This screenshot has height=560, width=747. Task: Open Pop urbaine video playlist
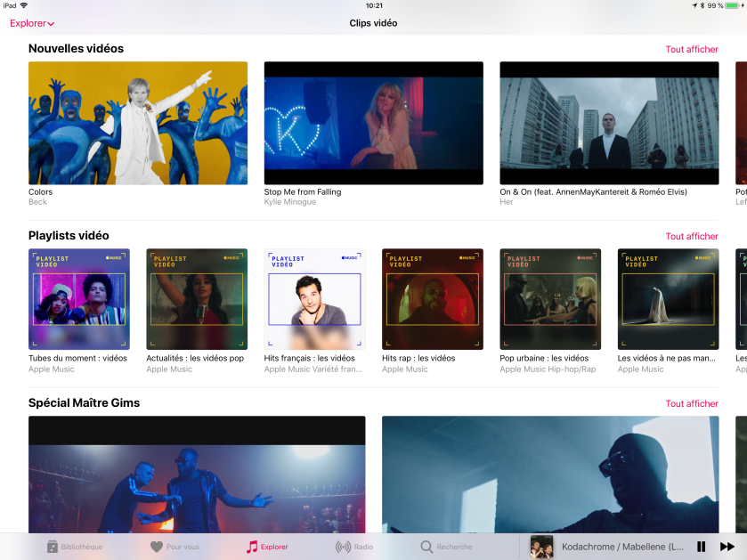(550, 299)
